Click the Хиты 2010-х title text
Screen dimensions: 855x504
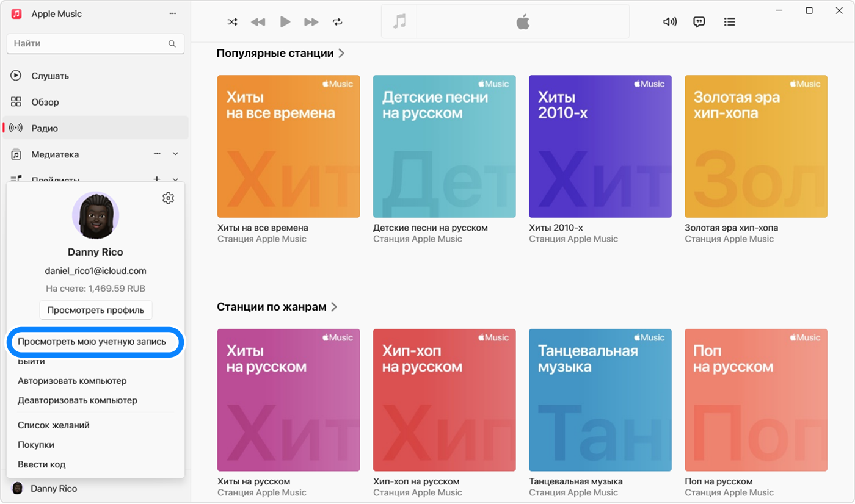[x=556, y=228]
